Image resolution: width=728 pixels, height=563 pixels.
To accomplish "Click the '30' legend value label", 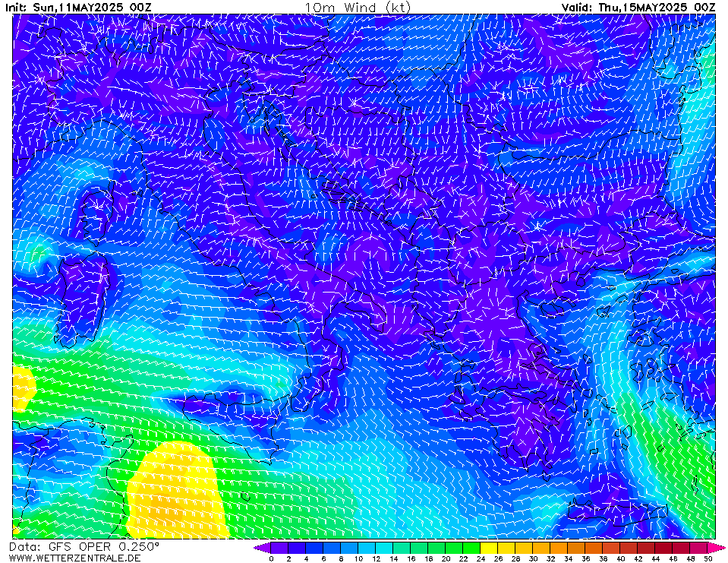I will [533, 558].
